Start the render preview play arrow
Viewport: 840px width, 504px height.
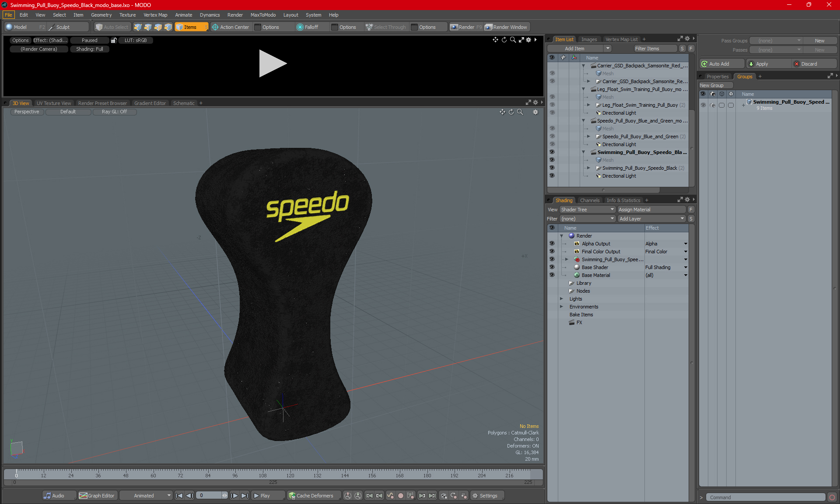(x=272, y=63)
